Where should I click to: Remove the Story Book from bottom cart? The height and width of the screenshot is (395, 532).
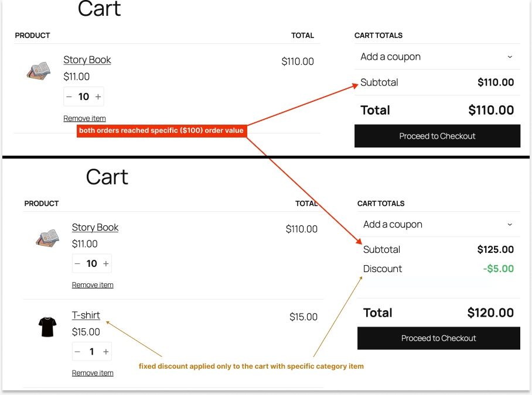(x=93, y=284)
